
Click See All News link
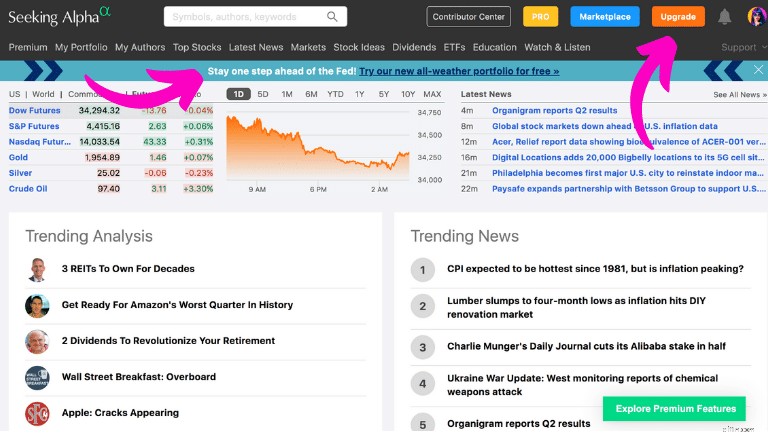[740, 95]
